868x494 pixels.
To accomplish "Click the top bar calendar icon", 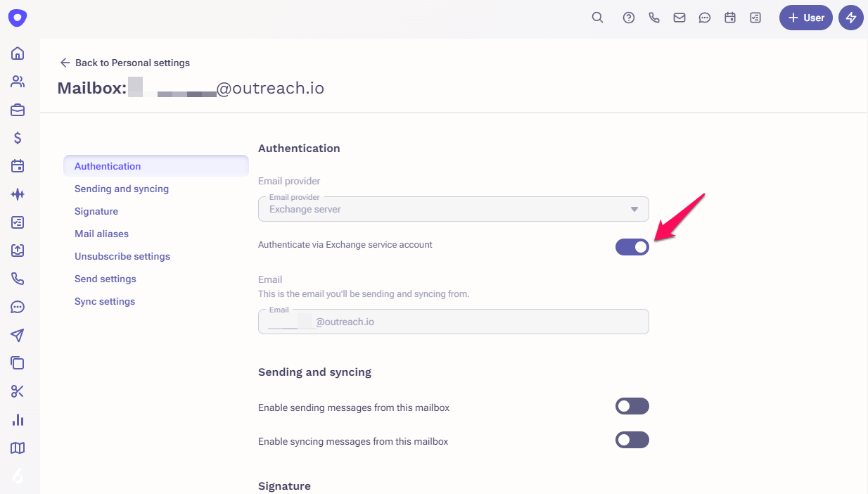I will tap(730, 18).
